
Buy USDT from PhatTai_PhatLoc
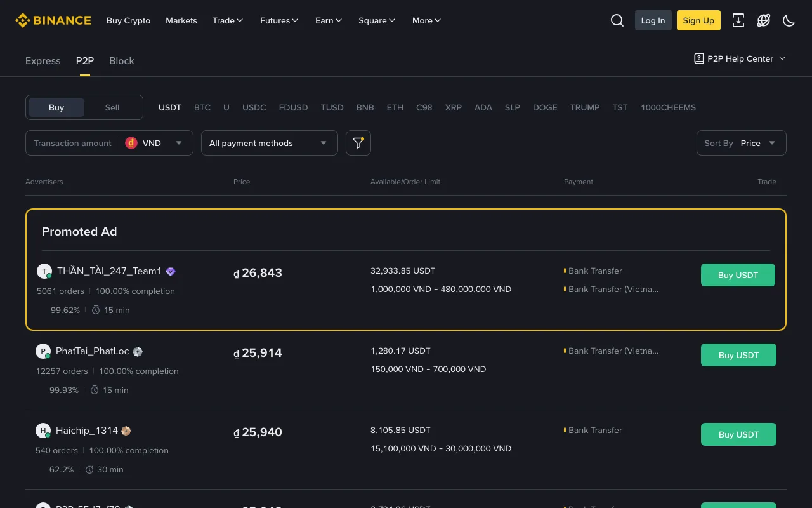738,355
